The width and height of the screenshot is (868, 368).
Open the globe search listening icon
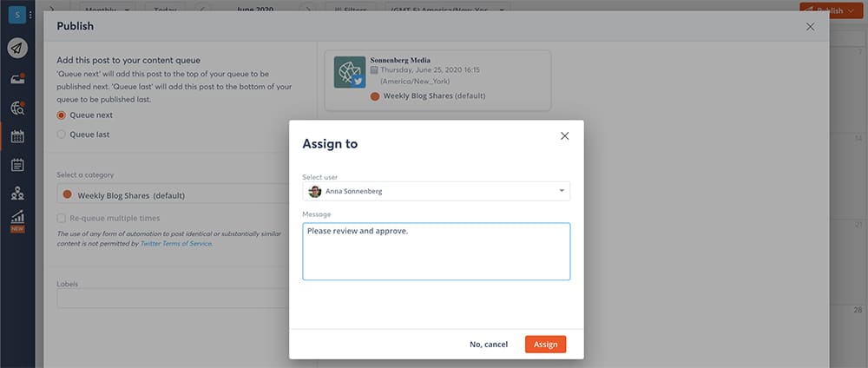click(x=17, y=108)
